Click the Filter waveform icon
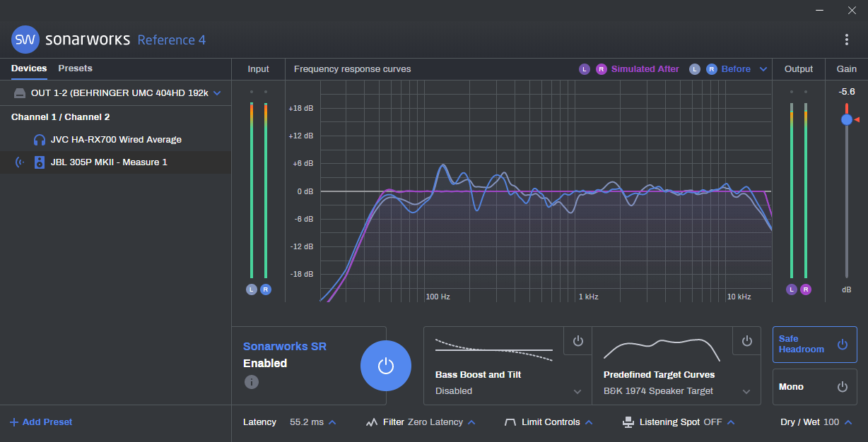The height and width of the screenshot is (442, 868). [372, 422]
